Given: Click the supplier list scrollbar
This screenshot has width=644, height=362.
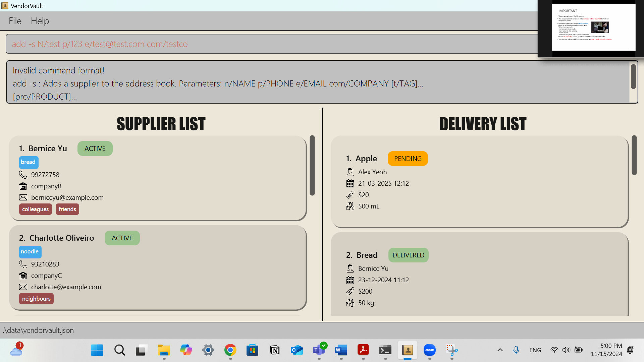Looking at the screenshot, I should tap(312, 165).
